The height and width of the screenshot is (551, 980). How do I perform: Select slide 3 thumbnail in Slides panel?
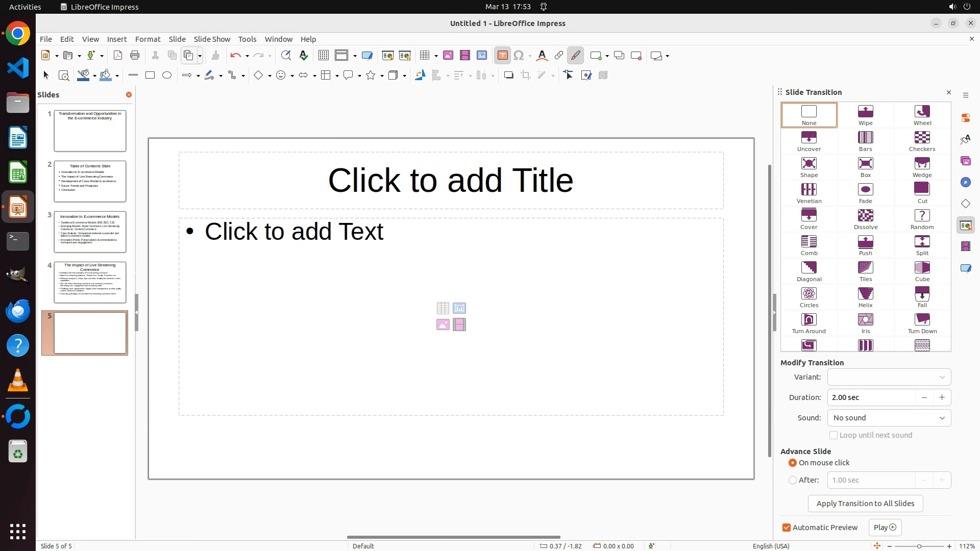tap(90, 232)
